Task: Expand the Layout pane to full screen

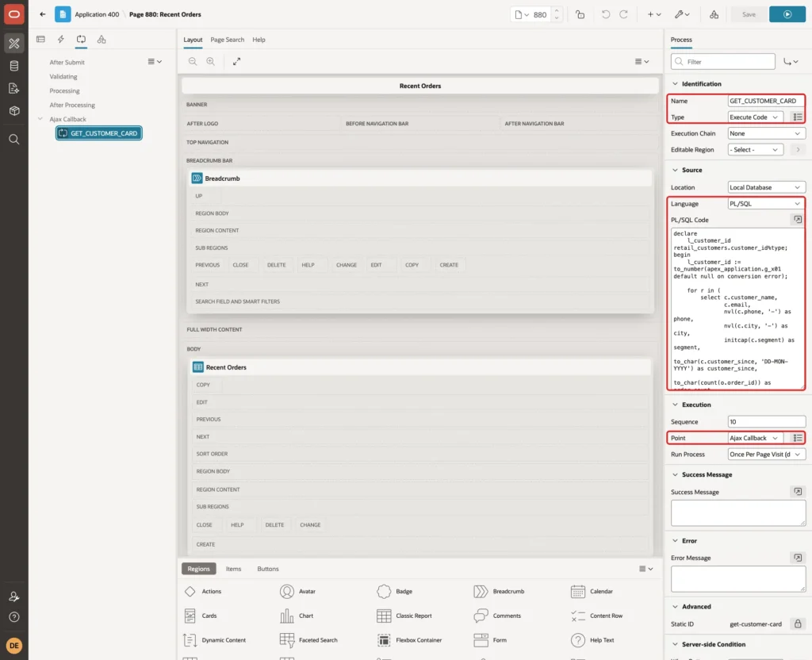Action: click(236, 61)
